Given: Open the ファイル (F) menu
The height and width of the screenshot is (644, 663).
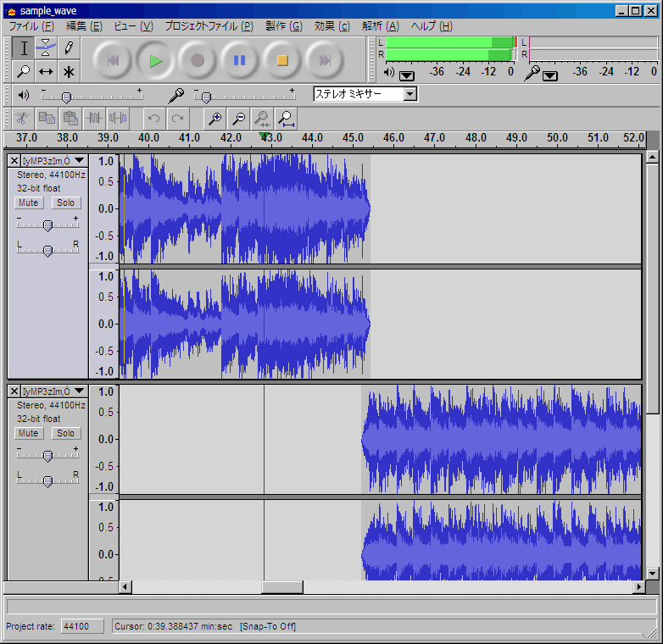Looking at the screenshot, I should tap(31, 26).
